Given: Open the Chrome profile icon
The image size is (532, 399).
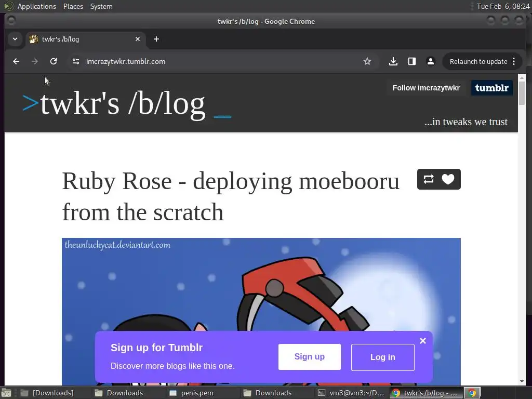Looking at the screenshot, I should coord(431,61).
